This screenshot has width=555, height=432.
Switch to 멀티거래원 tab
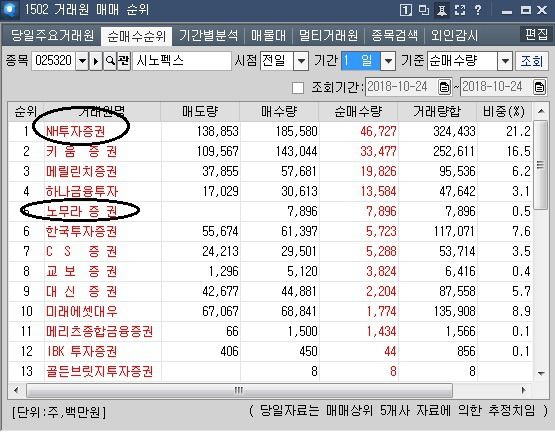(328, 35)
